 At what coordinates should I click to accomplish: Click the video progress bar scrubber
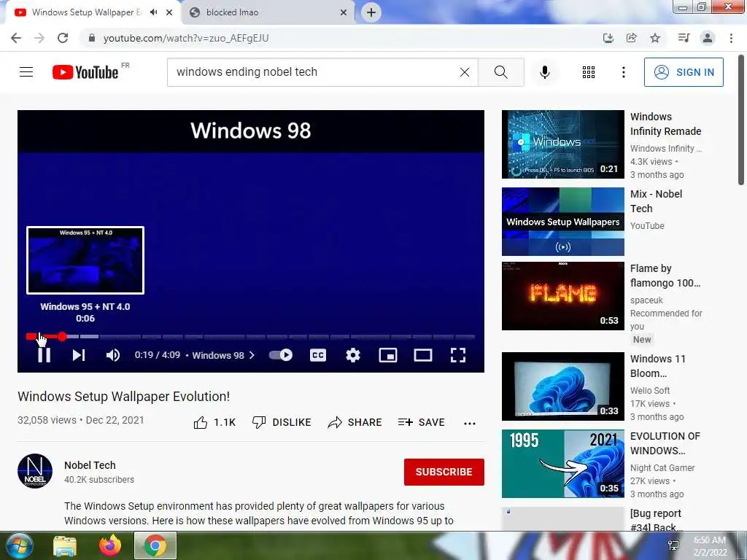(x=62, y=337)
